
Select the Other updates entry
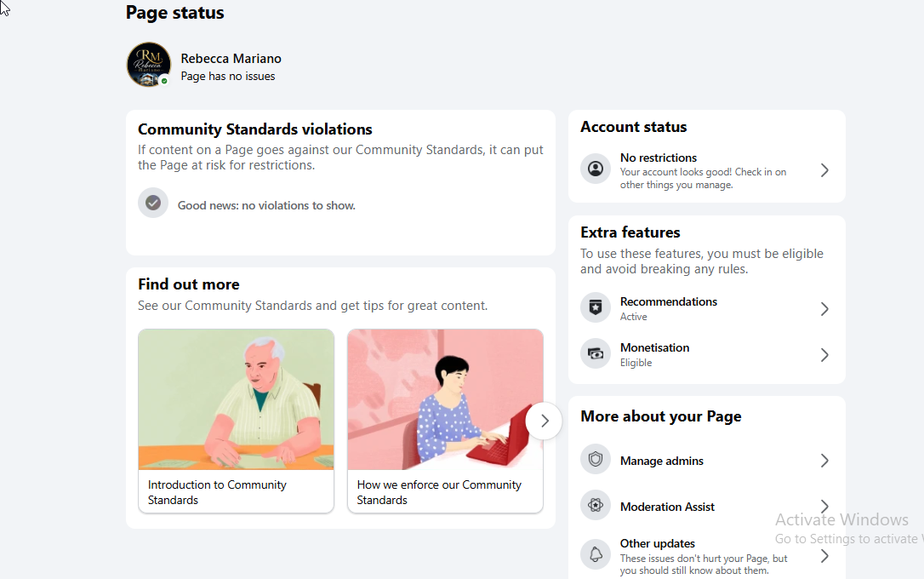point(706,556)
